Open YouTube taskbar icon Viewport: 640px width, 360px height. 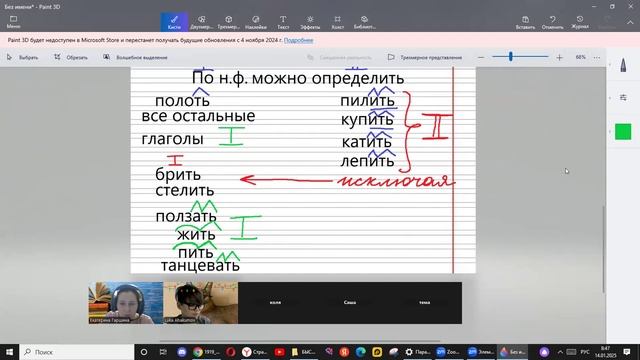pyautogui.click(x=280, y=352)
